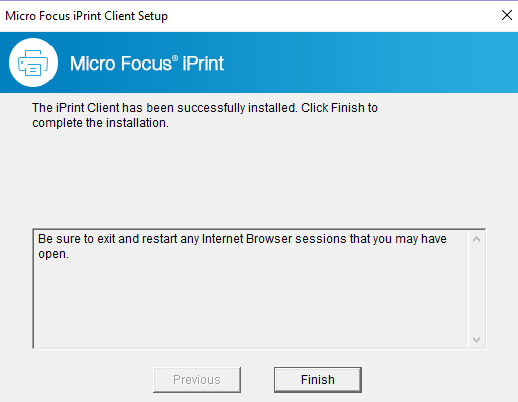Click the 'Micro Focus' word in the banner
The width and height of the screenshot is (518, 402).
121,63
